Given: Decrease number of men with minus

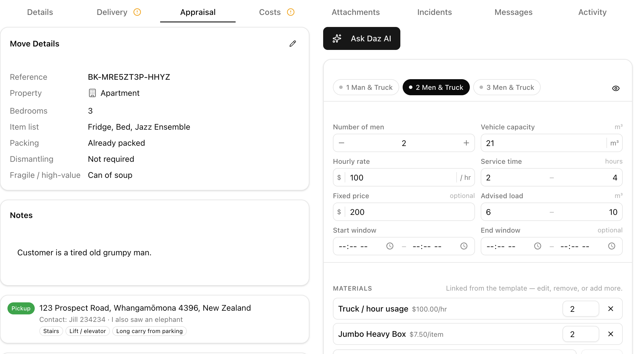Looking at the screenshot, I should [342, 143].
